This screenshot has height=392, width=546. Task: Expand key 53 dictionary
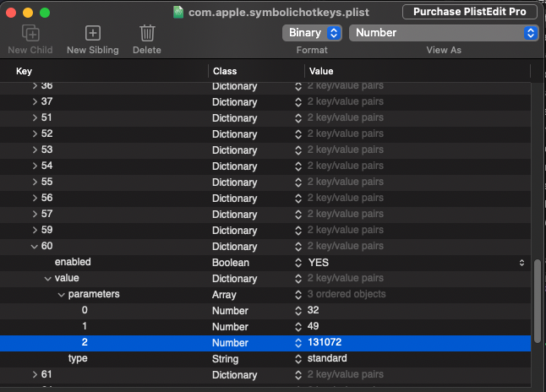point(35,150)
